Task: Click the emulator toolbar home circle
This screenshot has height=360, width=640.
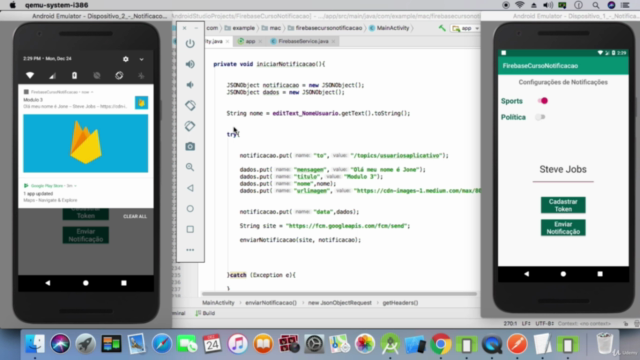Action: (190, 209)
